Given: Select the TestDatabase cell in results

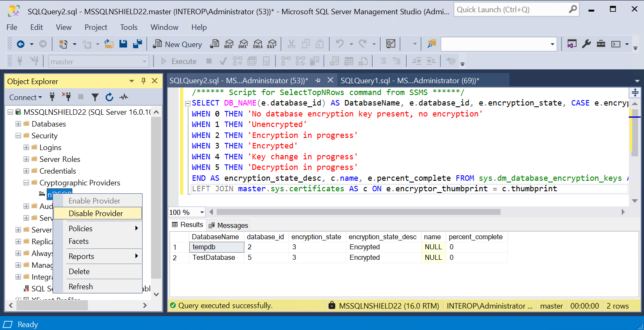Looking at the screenshot, I should click(217, 258).
